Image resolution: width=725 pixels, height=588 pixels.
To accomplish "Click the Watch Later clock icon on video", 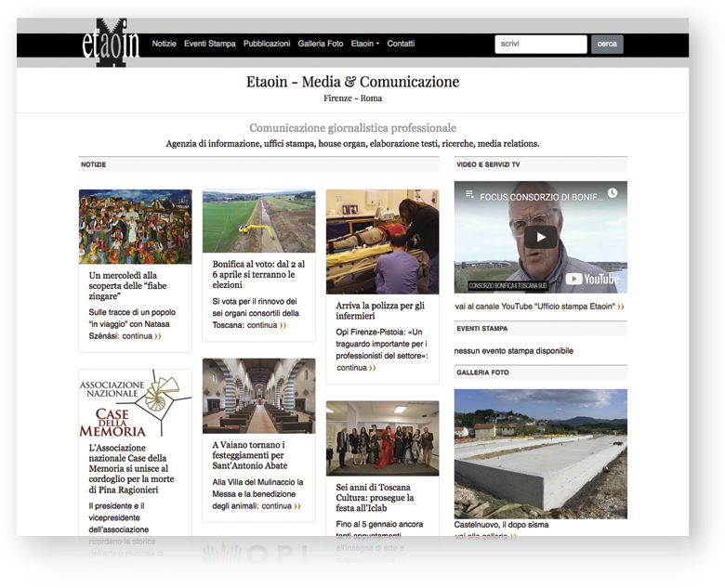I will point(613,193).
